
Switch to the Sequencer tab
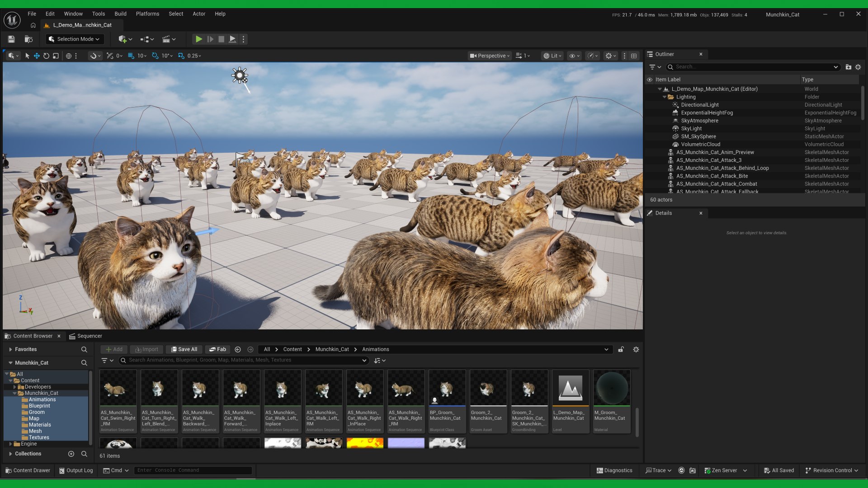coord(85,336)
